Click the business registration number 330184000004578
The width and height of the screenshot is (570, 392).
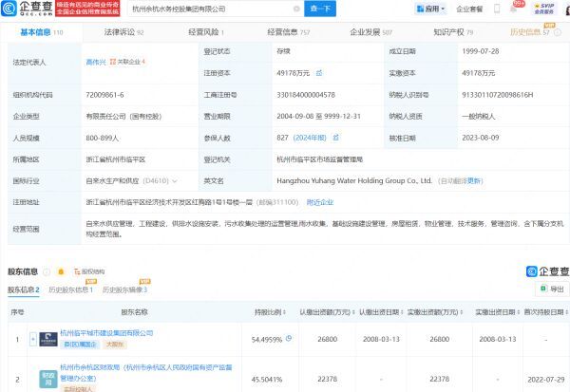(306, 95)
